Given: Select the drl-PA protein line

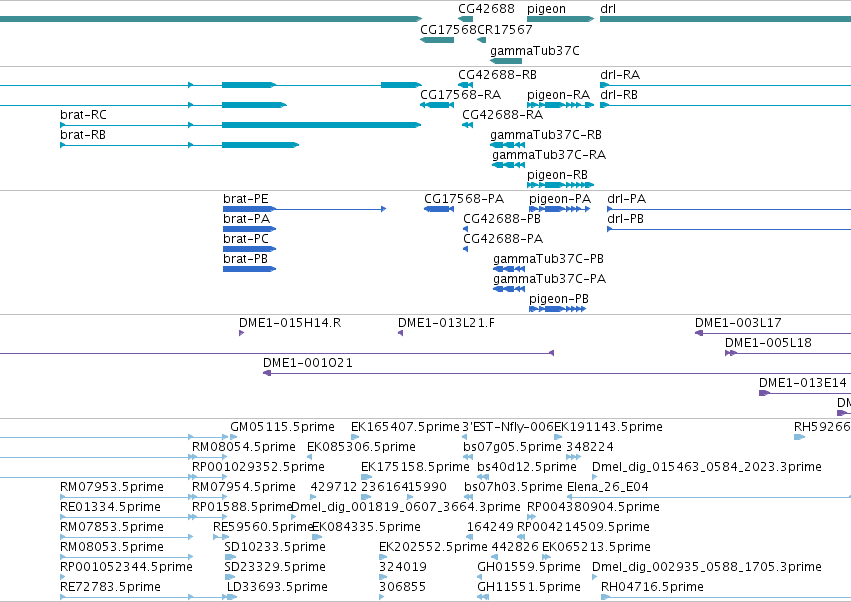Looking at the screenshot, I should tap(729, 209).
